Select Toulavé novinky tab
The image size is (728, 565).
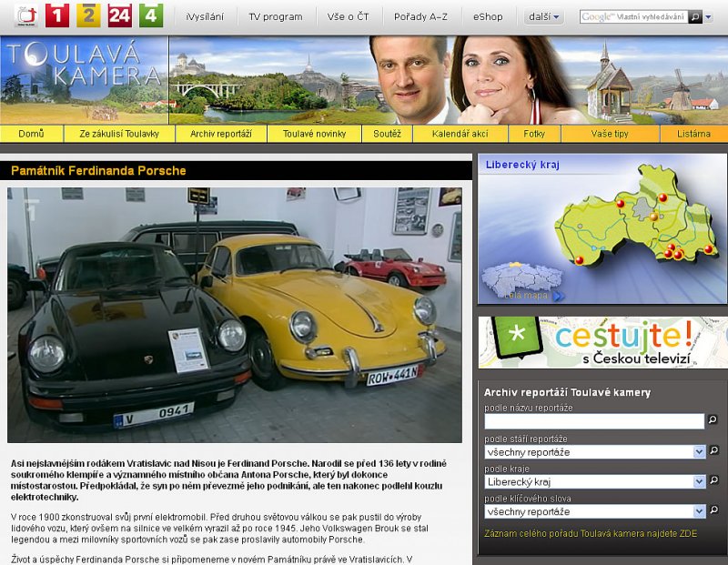pyautogui.click(x=314, y=134)
